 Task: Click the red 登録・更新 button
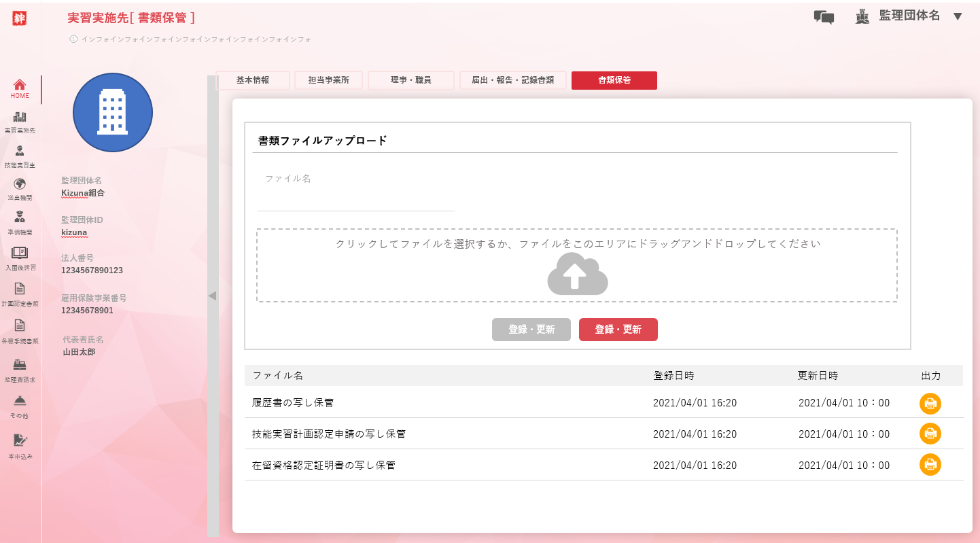click(618, 330)
